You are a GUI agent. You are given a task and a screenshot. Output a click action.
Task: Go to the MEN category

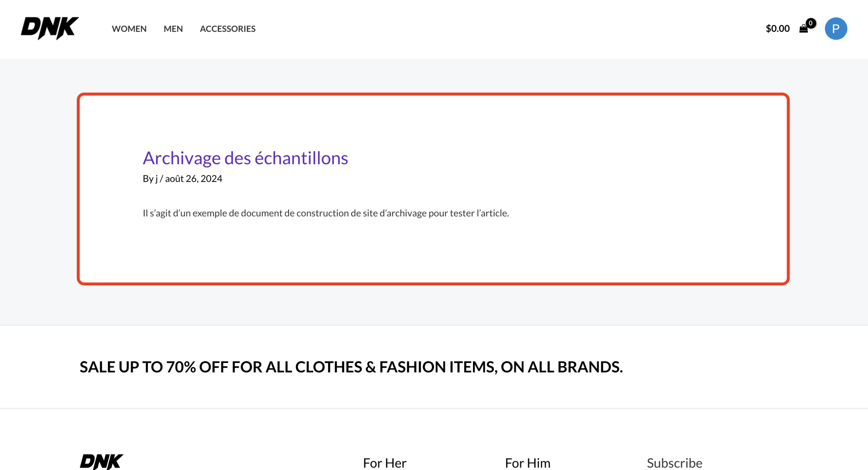173,29
